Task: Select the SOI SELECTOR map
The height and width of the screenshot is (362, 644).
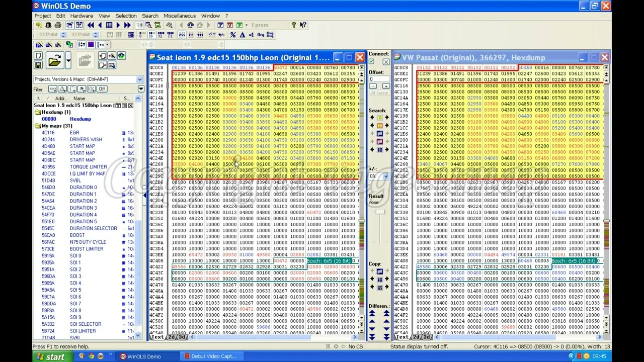Action: click(86, 324)
